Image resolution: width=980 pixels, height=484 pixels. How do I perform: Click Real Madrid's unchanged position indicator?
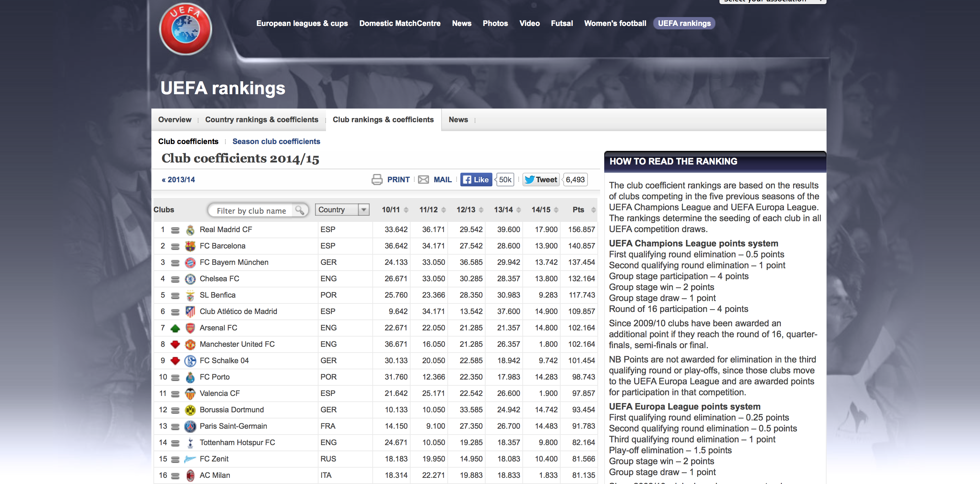pos(175,230)
